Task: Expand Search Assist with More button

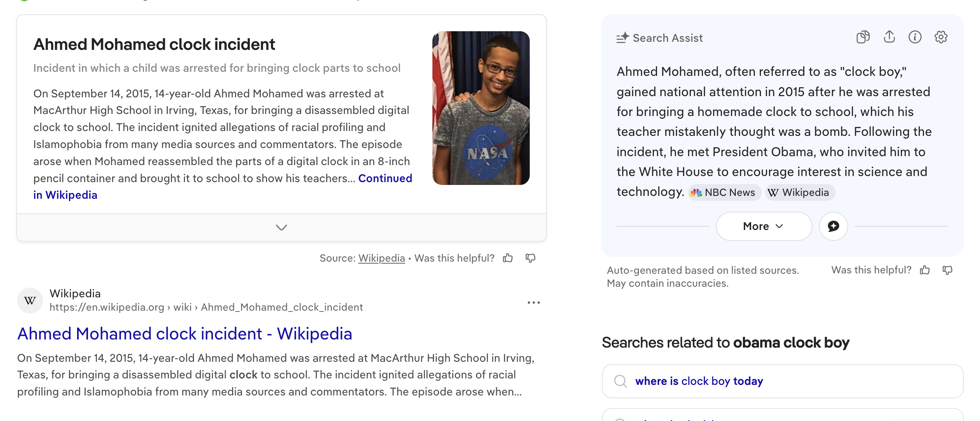Action: tap(763, 226)
